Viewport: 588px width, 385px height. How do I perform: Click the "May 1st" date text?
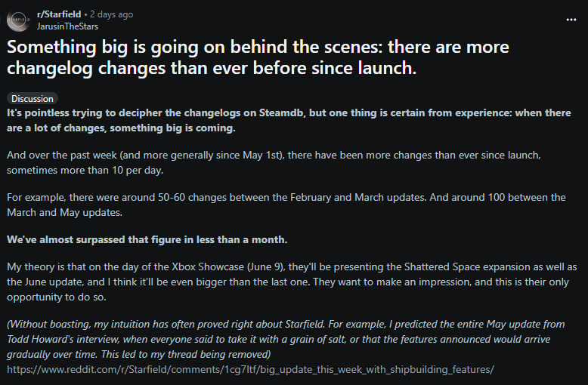point(266,155)
